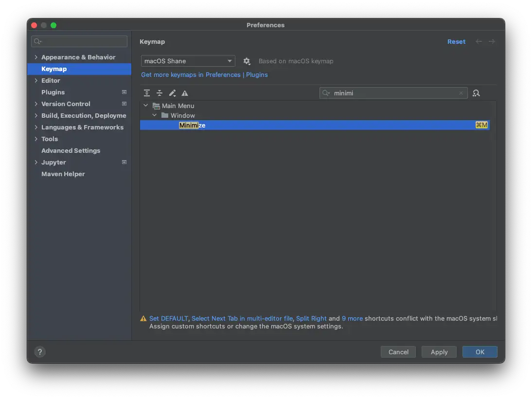Click Select Next Tab in multi-editor file link
The height and width of the screenshot is (399, 532).
click(x=242, y=319)
